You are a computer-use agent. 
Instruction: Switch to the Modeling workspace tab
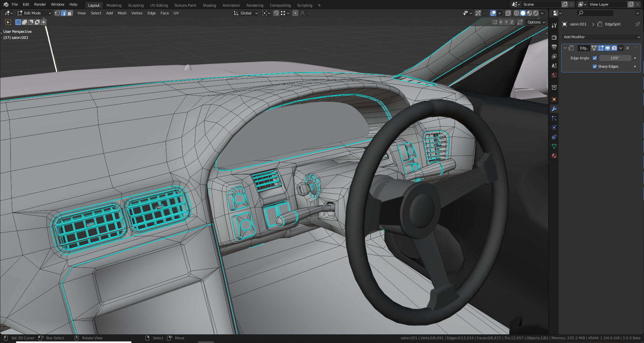[114, 5]
